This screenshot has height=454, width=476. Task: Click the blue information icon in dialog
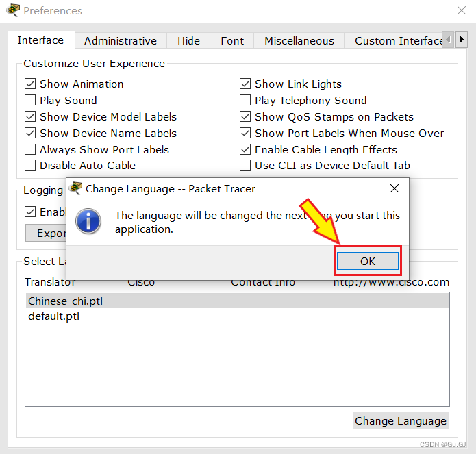click(x=88, y=221)
